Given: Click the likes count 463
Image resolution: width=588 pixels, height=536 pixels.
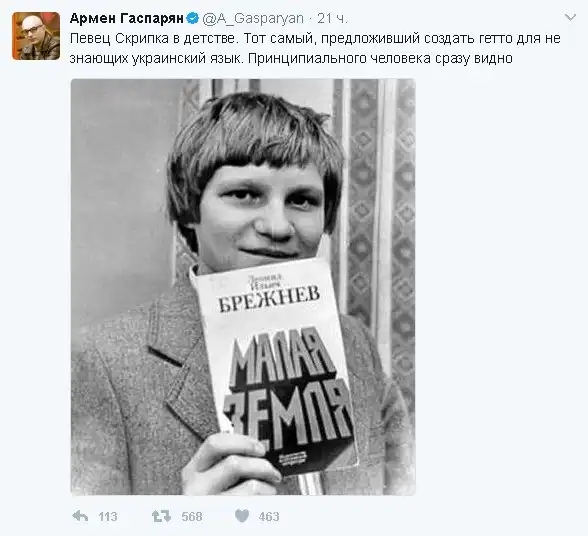Looking at the screenshot, I should [x=269, y=517].
